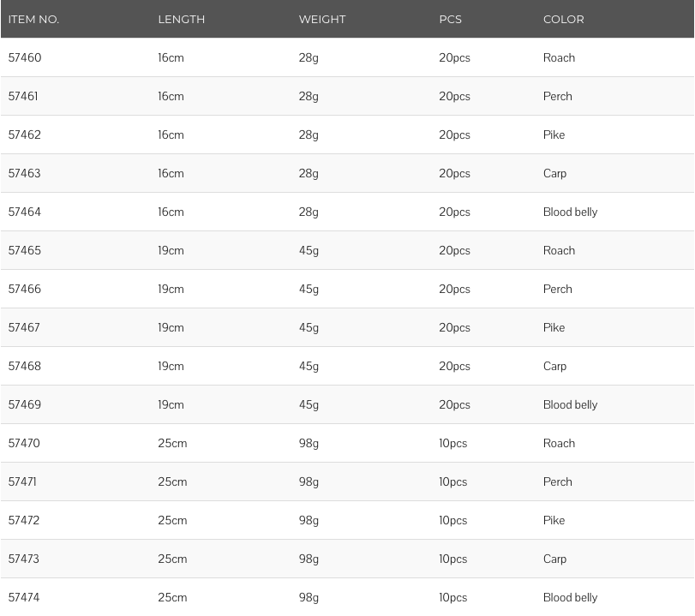Select item number 57471
The image size is (695, 616).
coord(22,481)
